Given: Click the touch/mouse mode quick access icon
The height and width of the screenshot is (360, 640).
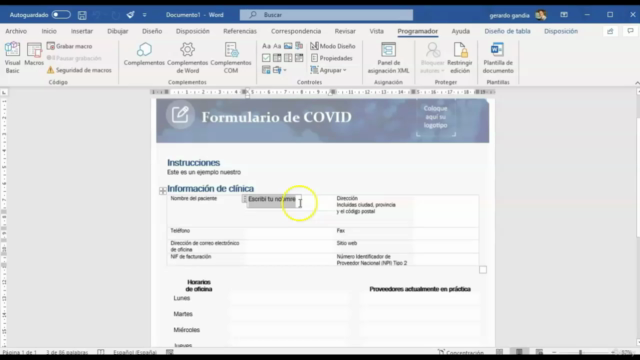Looking at the screenshot, I should click(x=130, y=15).
